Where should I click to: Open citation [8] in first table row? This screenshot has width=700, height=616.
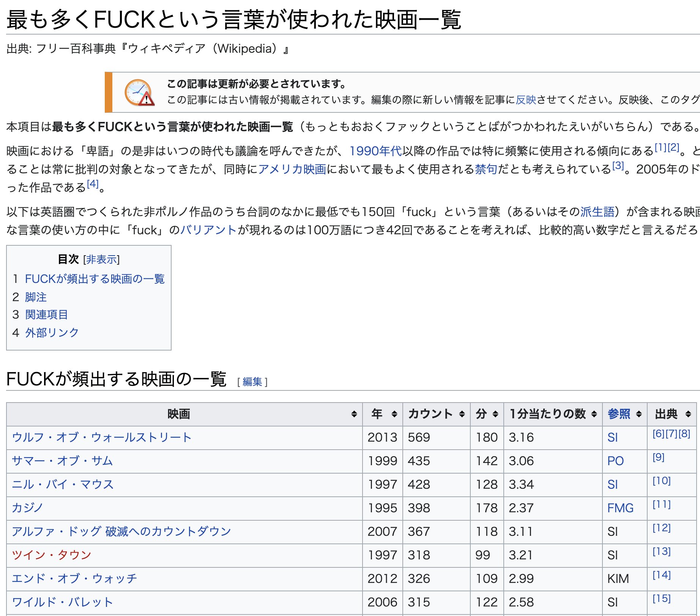(x=684, y=434)
